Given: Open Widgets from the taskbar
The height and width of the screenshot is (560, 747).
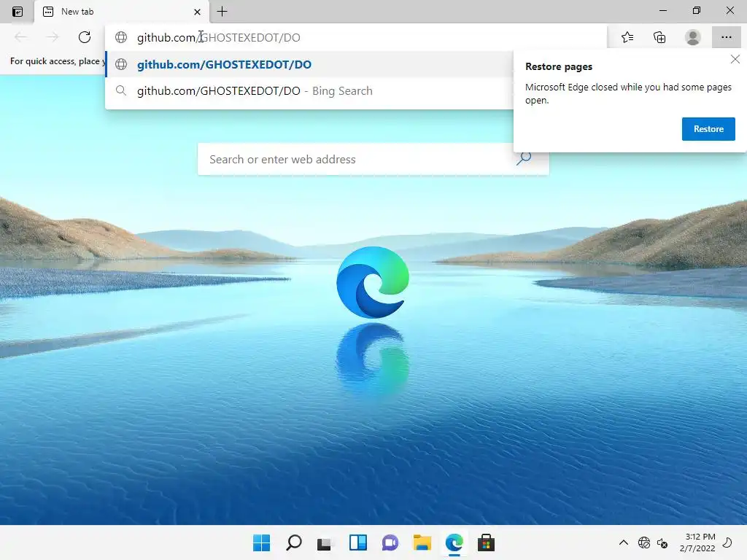Looking at the screenshot, I should (357, 542).
